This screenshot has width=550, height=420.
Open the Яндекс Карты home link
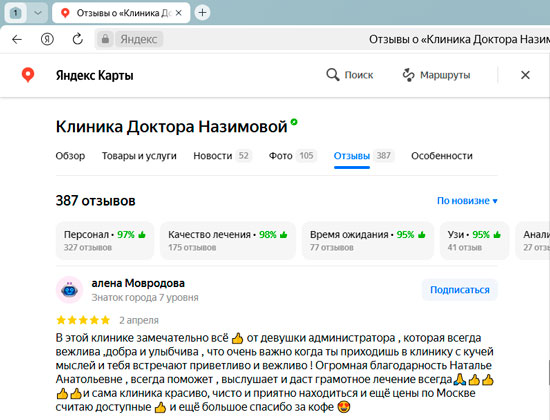(94, 75)
